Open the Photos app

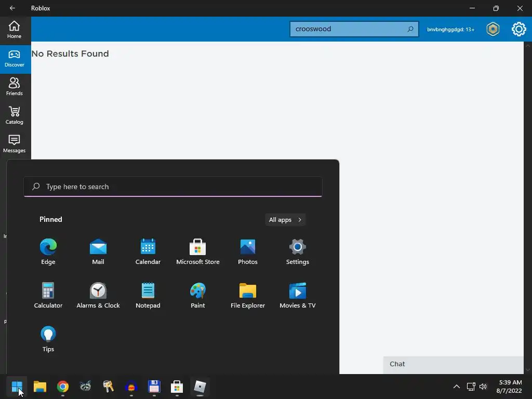[248, 251]
